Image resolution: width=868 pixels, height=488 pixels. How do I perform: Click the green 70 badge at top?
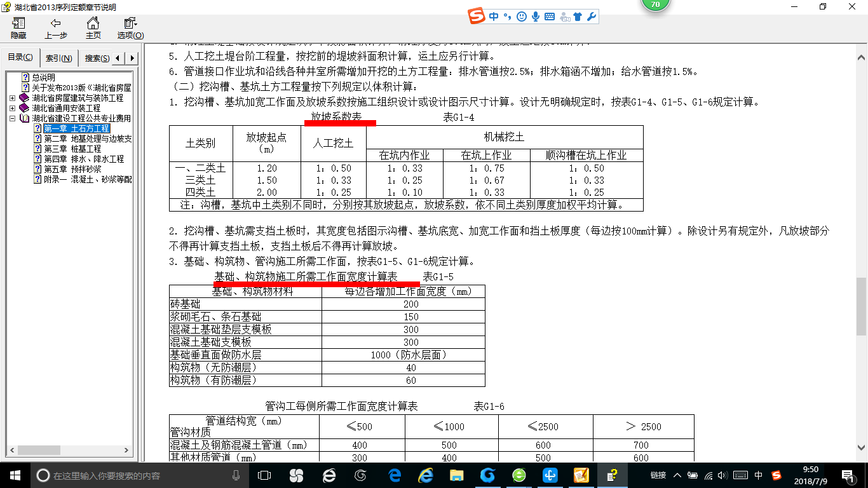[x=655, y=4]
